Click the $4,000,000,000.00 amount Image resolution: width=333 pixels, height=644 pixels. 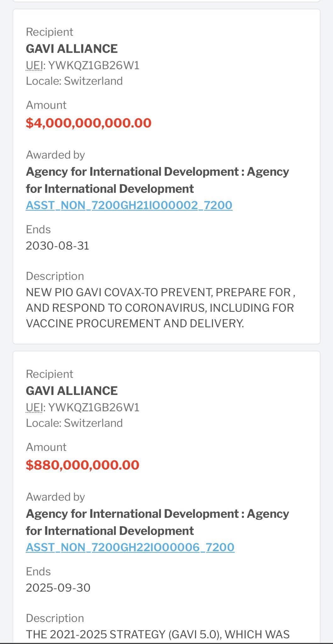[x=88, y=123]
